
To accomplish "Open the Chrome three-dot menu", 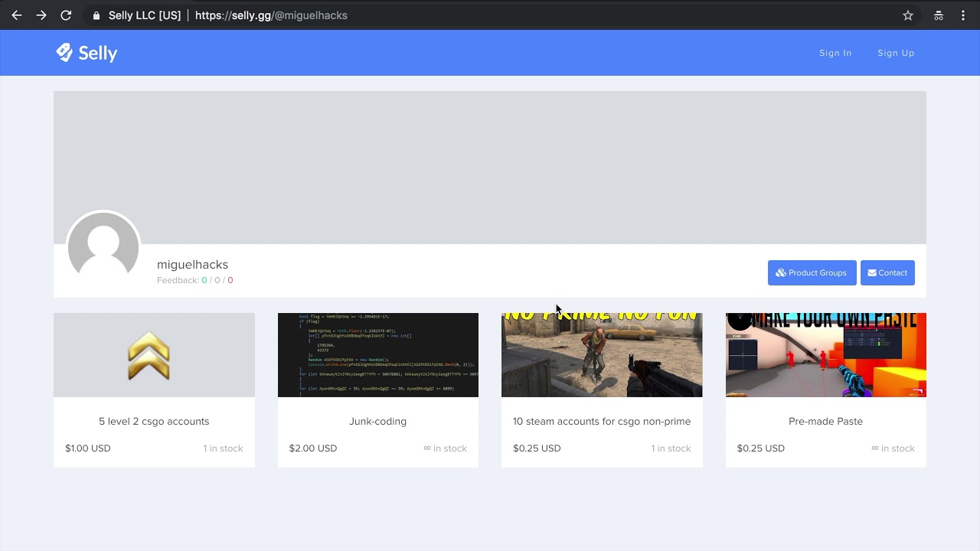I will 963,15.
